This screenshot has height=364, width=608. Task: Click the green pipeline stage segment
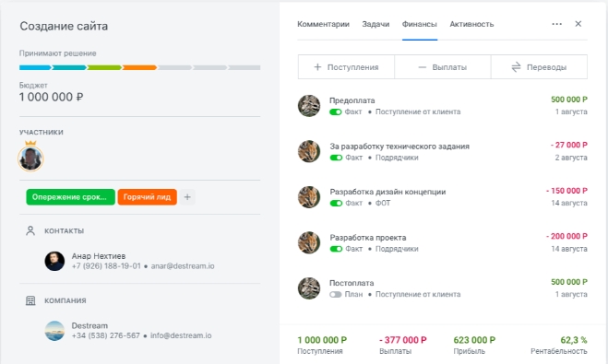[104, 68]
